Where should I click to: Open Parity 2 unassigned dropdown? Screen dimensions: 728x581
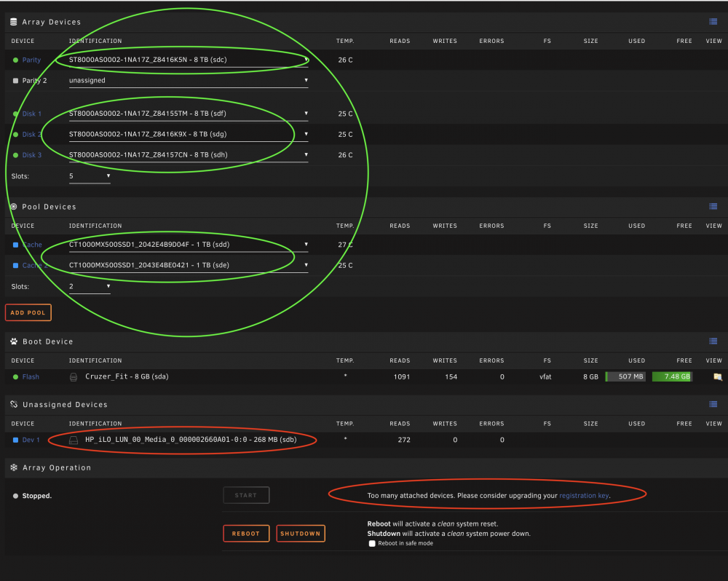tap(189, 80)
